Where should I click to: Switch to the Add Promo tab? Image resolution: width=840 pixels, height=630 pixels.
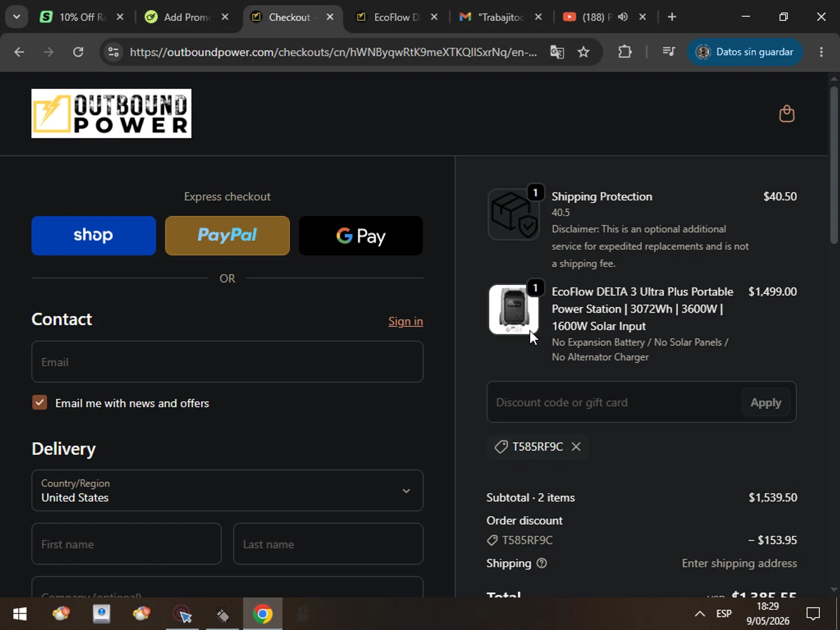tap(186, 17)
